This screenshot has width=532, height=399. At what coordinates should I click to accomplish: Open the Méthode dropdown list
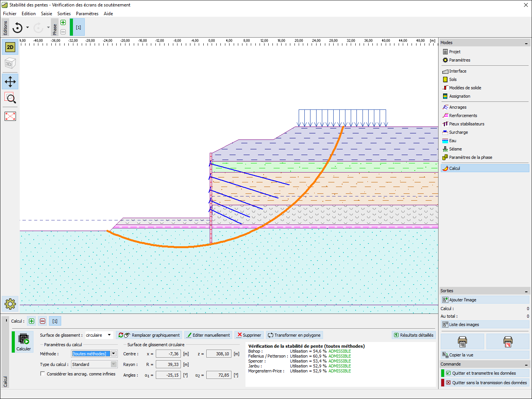click(114, 354)
